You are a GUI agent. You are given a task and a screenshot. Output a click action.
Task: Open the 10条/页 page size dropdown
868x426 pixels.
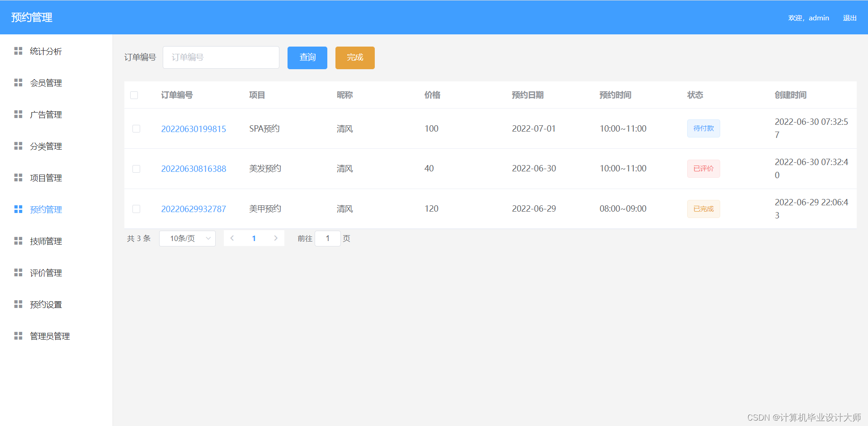point(187,238)
